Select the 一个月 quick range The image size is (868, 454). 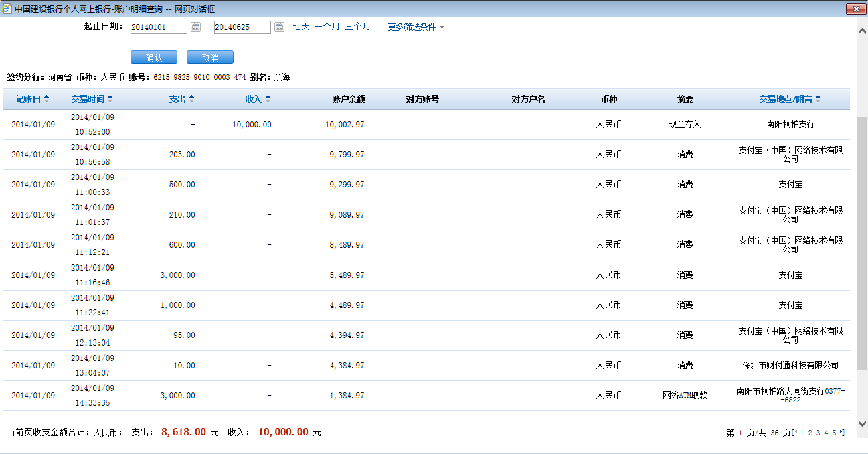[x=327, y=27]
